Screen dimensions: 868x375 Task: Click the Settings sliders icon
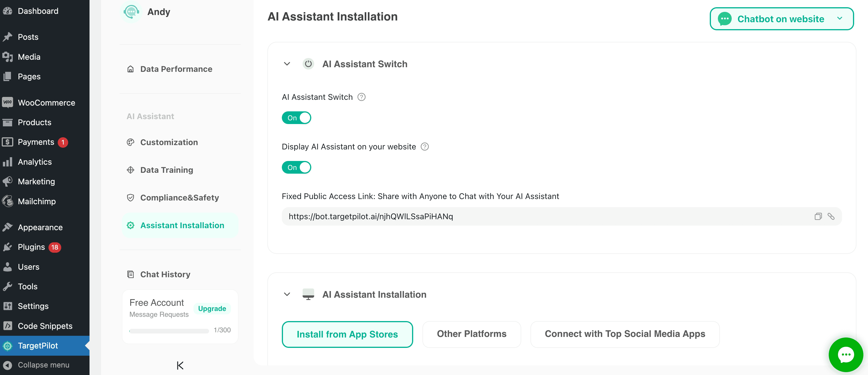(x=8, y=306)
